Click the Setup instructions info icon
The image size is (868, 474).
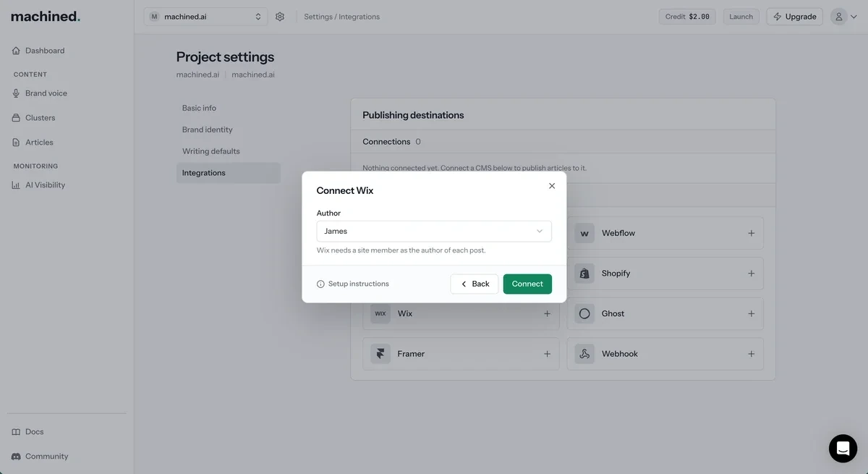pyautogui.click(x=320, y=284)
